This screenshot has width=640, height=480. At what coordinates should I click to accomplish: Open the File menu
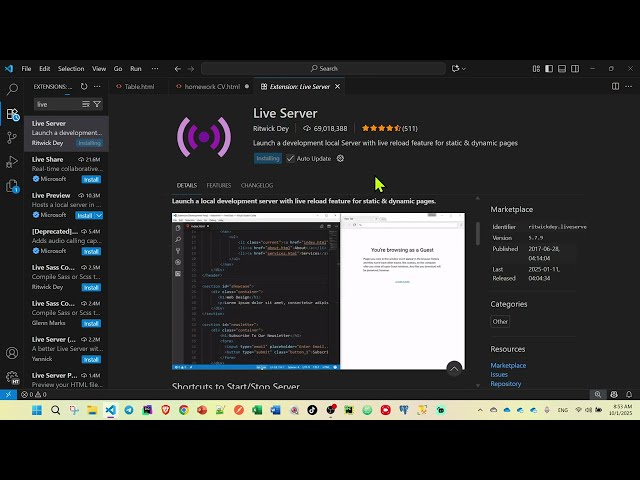click(x=26, y=69)
